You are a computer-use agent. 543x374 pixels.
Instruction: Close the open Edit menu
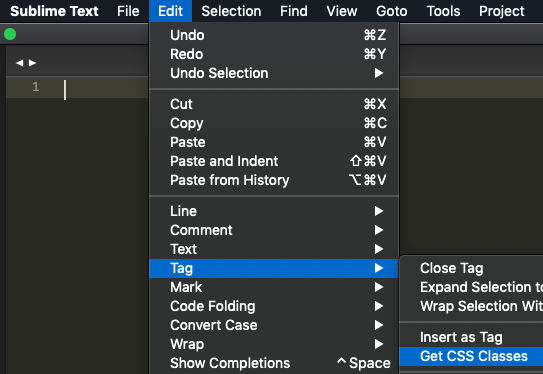click(x=170, y=11)
